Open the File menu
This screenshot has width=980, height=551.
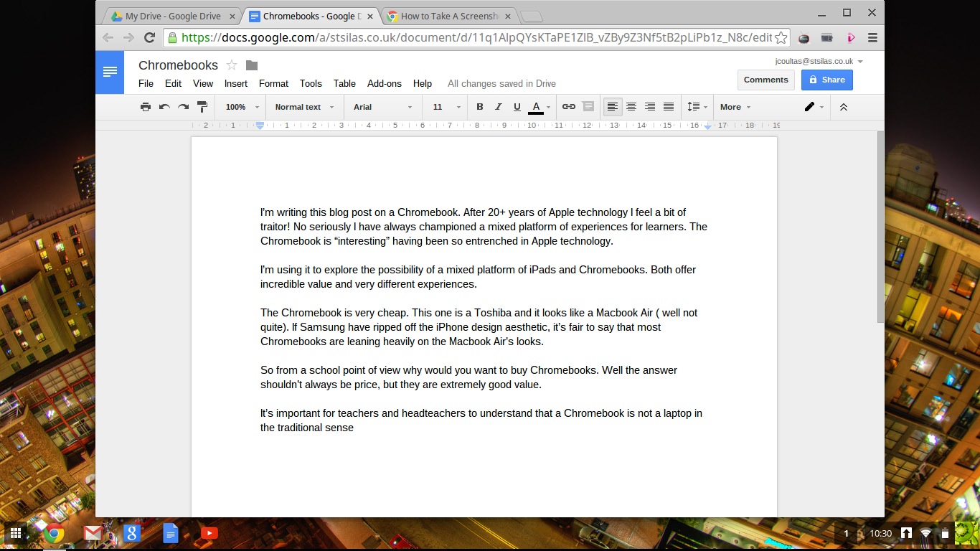pos(146,83)
